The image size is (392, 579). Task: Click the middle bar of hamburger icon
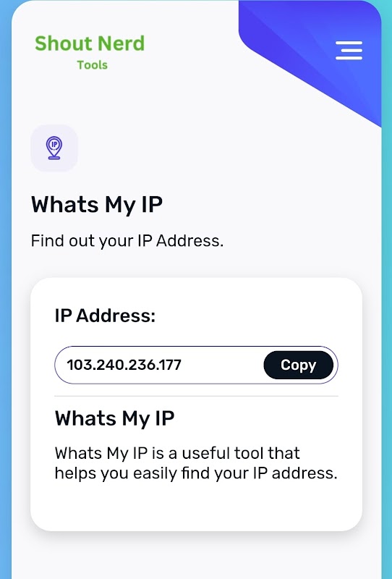coord(349,51)
